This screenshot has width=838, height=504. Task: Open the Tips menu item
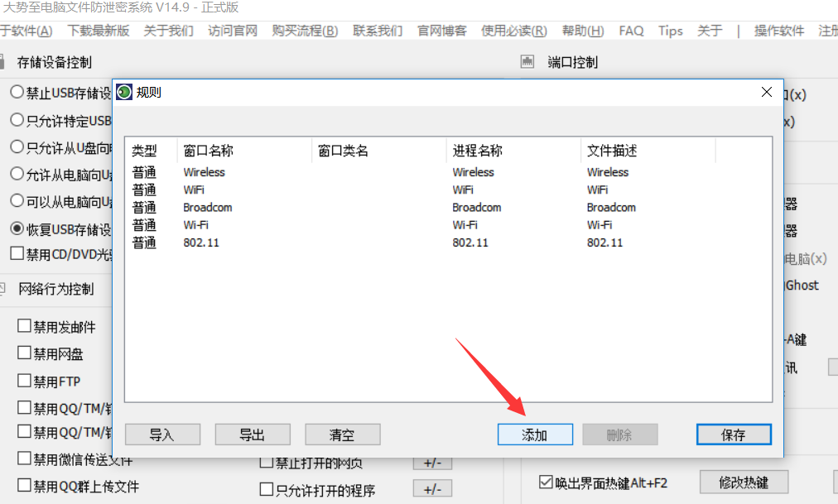coord(671,31)
